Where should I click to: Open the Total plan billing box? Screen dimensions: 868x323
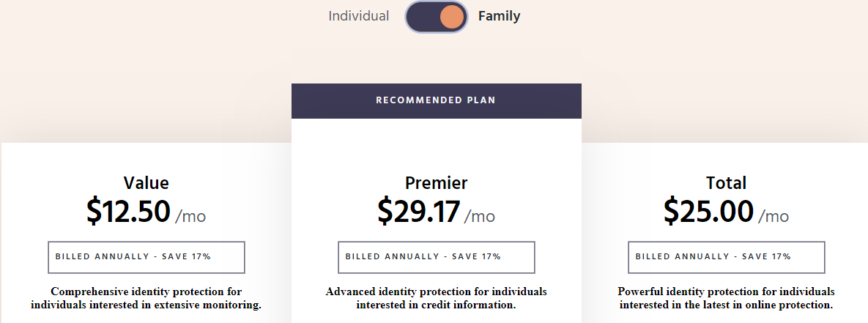click(727, 257)
